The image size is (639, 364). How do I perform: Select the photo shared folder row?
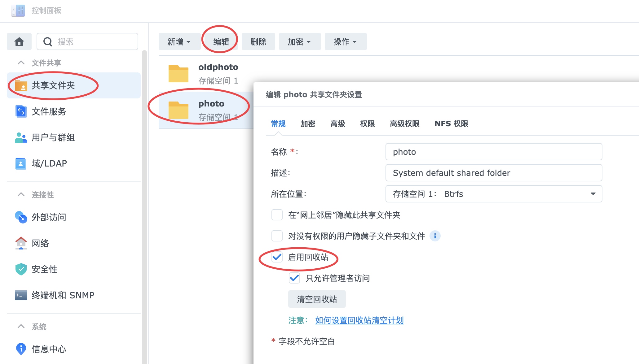pos(206,110)
